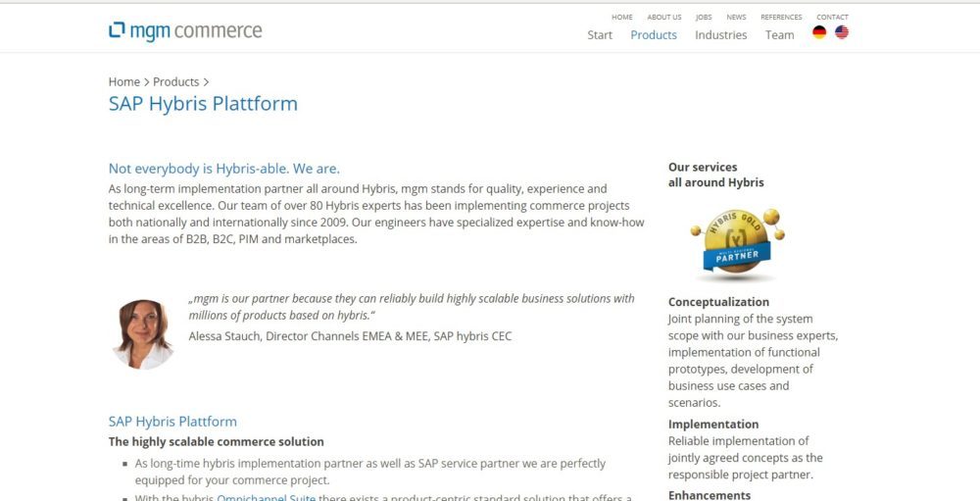
Task: Open the JOBS top link
Action: 704,17
